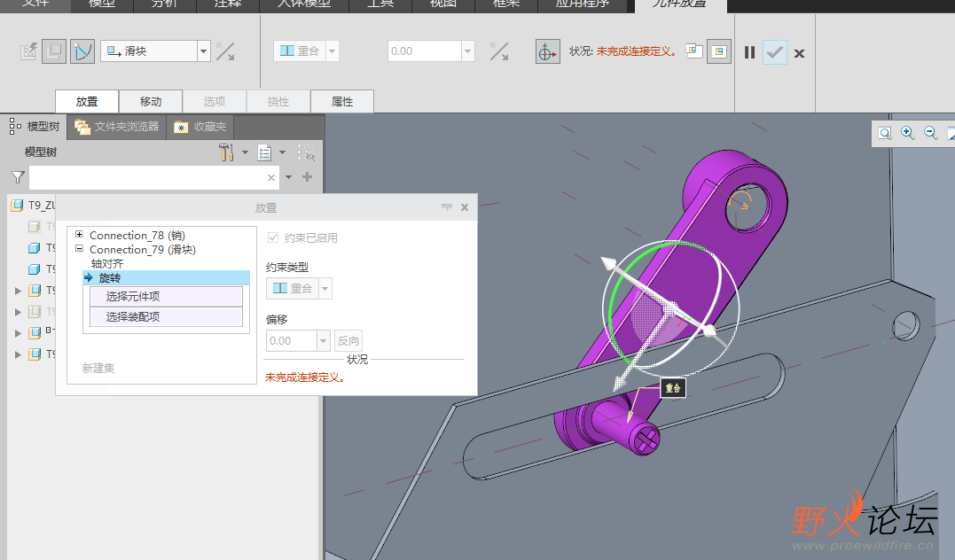Screen dimensions: 955x560
Task: Select the 模型树 navigator tab
Action: click(35, 127)
